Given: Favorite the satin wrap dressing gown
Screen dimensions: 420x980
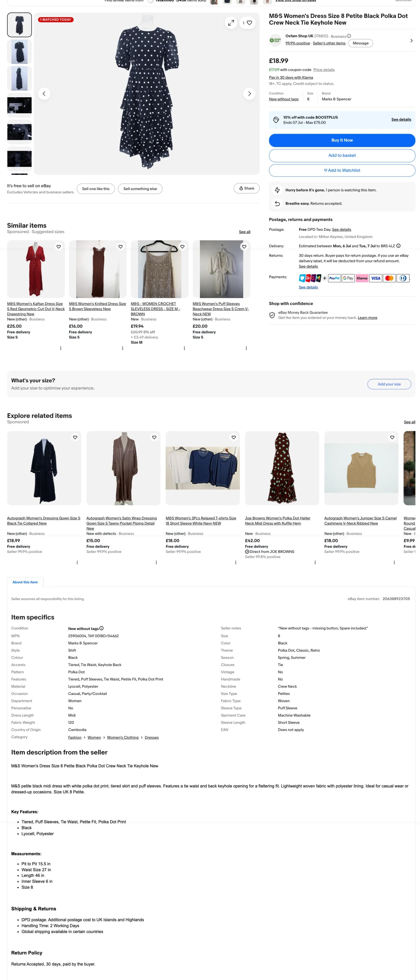Looking at the screenshot, I should pyautogui.click(x=154, y=437).
